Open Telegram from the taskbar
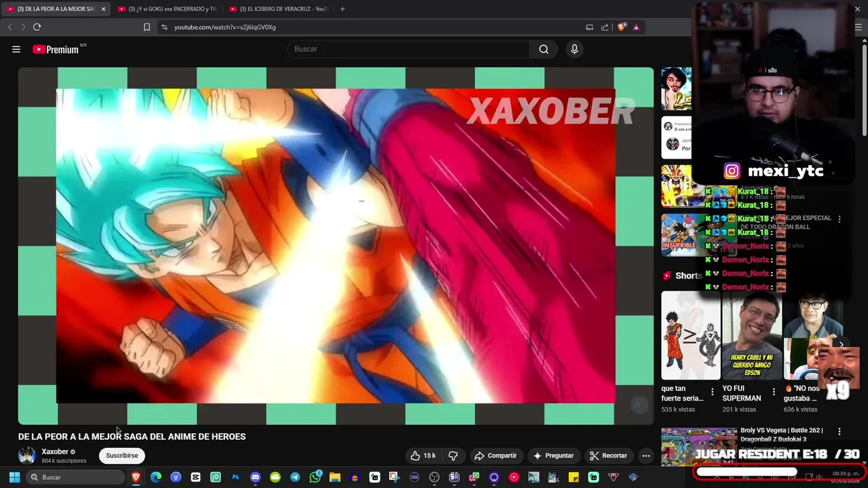The image size is (868, 488). pyautogui.click(x=295, y=477)
